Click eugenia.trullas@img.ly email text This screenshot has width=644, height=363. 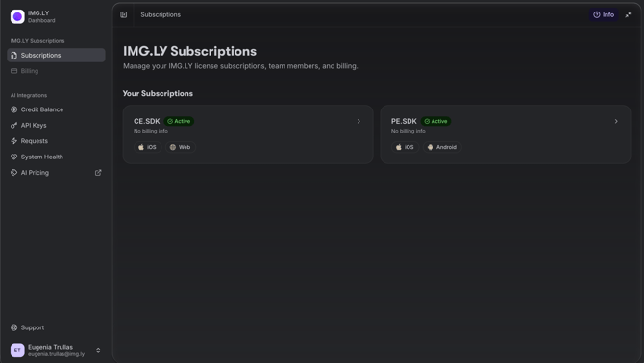coord(57,354)
